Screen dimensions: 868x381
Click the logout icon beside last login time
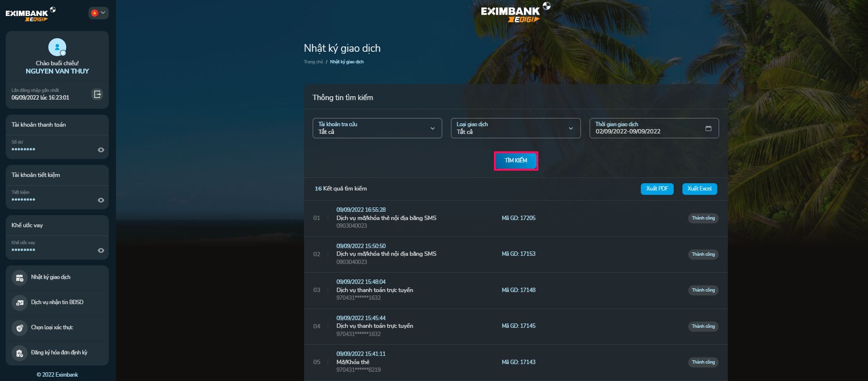coord(97,94)
